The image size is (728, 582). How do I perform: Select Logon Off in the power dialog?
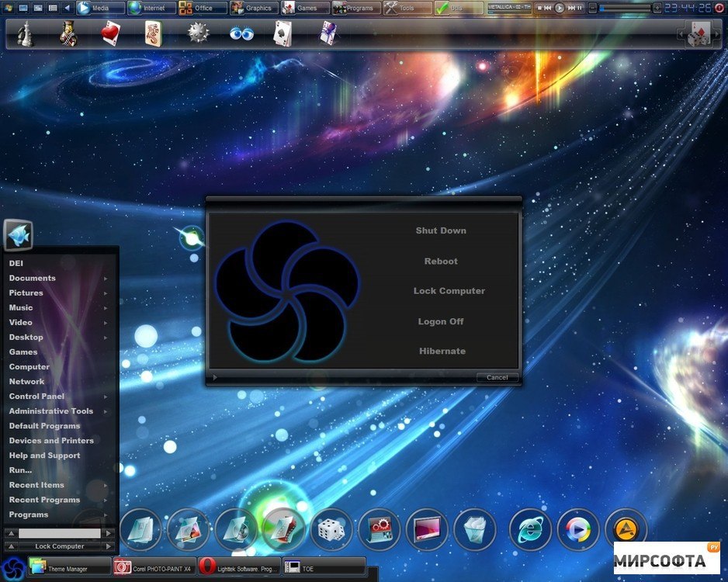pos(441,321)
